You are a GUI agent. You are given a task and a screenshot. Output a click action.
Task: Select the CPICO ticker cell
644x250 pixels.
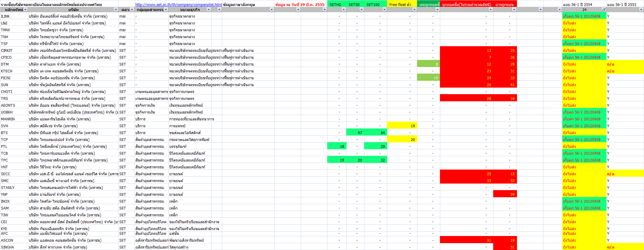point(14,57)
